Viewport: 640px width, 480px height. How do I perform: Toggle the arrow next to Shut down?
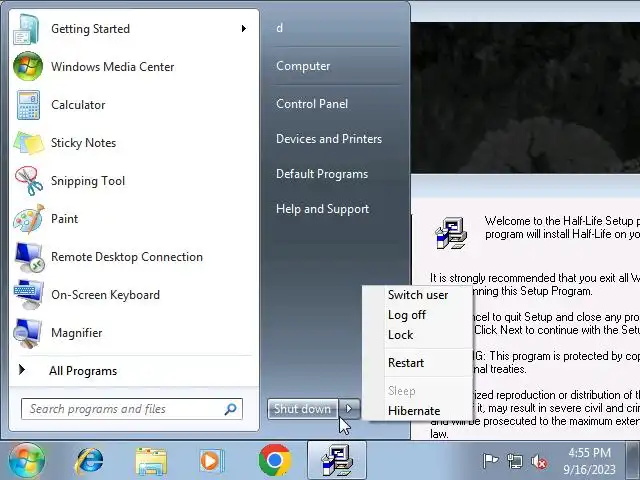(349, 409)
